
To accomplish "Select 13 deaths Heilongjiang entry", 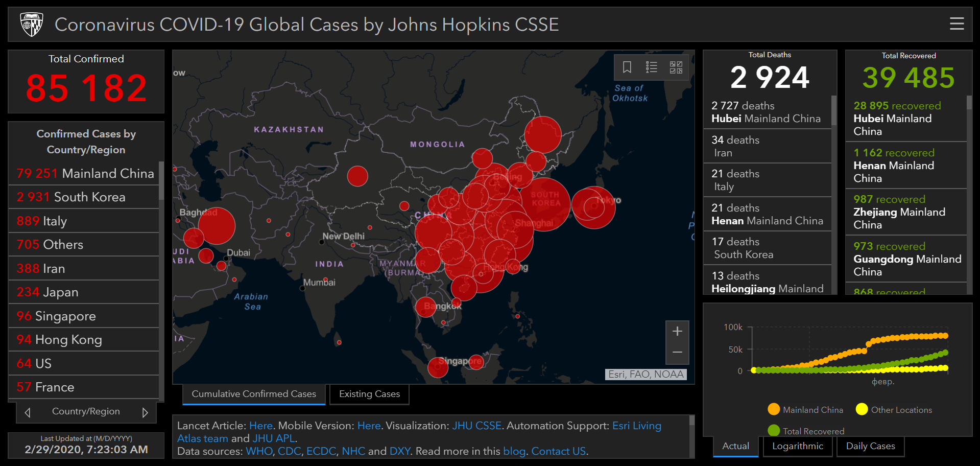I will [x=767, y=280].
